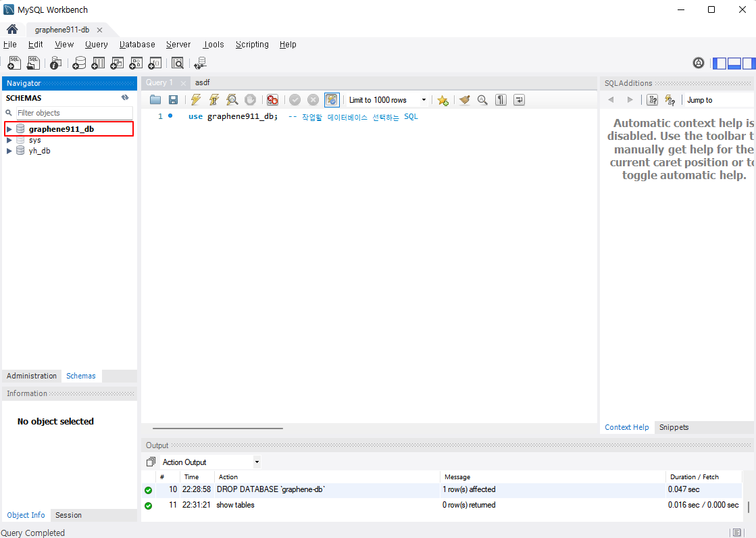Search table data toolbar icon
Image resolution: width=756 pixels, height=538 pixels.
click(178, 63)
